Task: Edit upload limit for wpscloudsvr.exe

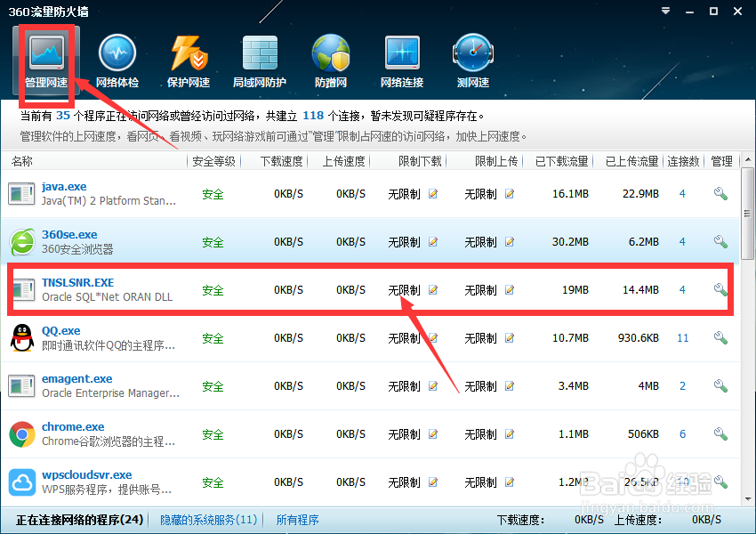Action: click(x=510, y=481)
